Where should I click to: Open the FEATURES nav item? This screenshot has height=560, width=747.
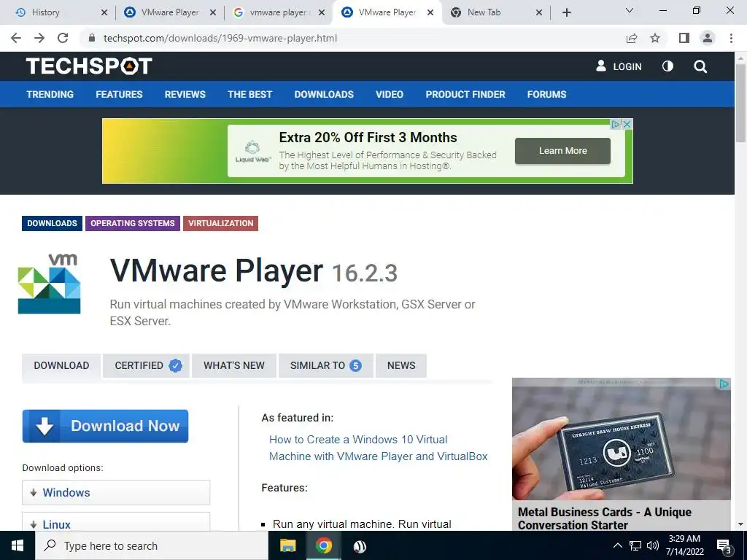point(119,94)
